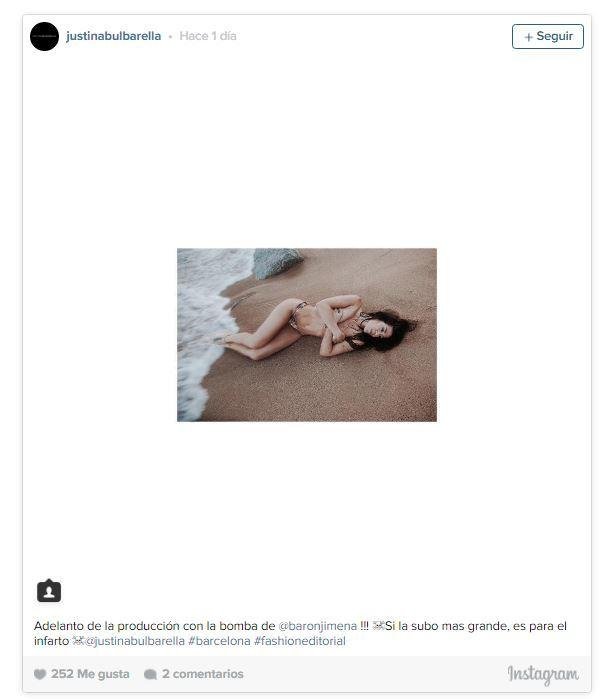This screenshot has width=607, height=699.
Task: Click the comment bubble icon
Action: (x=150, y=674)
